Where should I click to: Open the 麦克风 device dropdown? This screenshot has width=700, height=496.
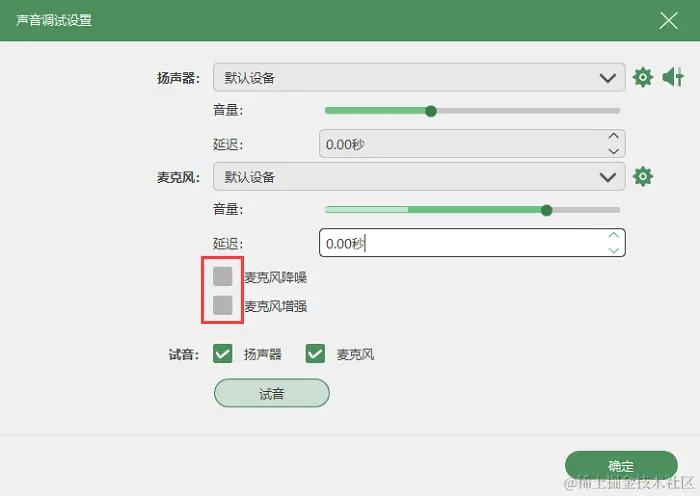[x=419, y=177]
